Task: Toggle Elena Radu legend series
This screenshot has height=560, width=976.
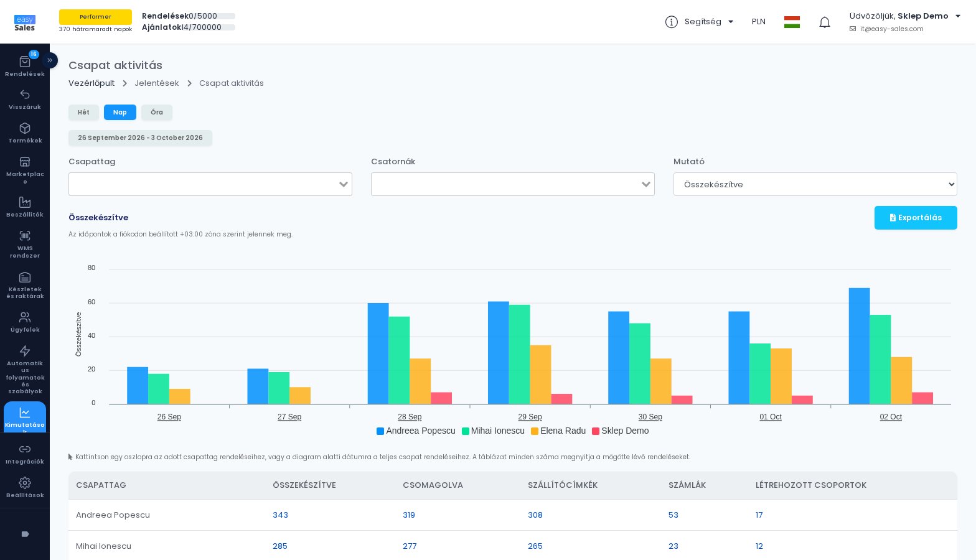Action: [x=558, y=431]
